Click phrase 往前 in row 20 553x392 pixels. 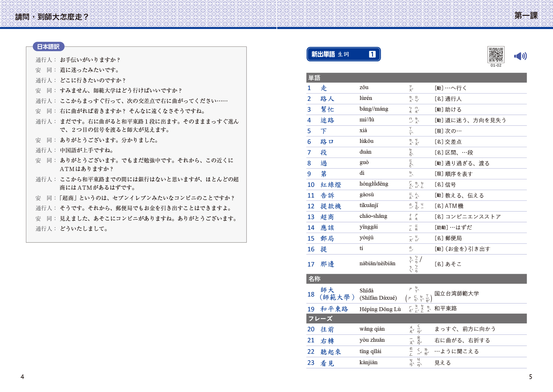(327, 329)
